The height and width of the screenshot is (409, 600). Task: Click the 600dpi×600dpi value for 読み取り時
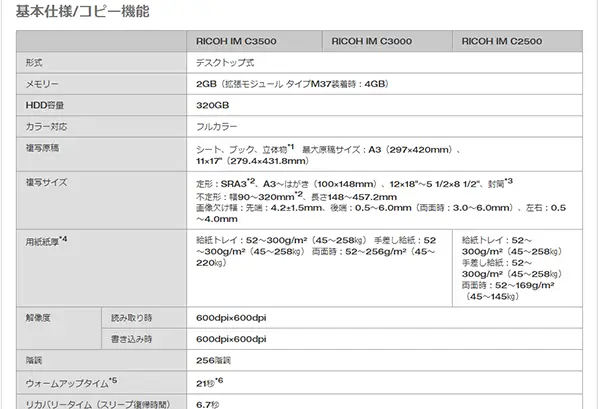coord(385,318)
